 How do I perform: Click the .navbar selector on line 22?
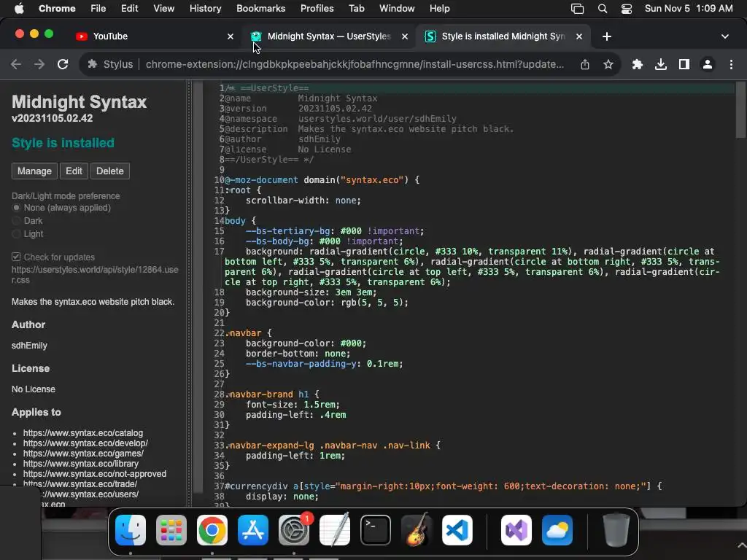(x=243, y=332)
